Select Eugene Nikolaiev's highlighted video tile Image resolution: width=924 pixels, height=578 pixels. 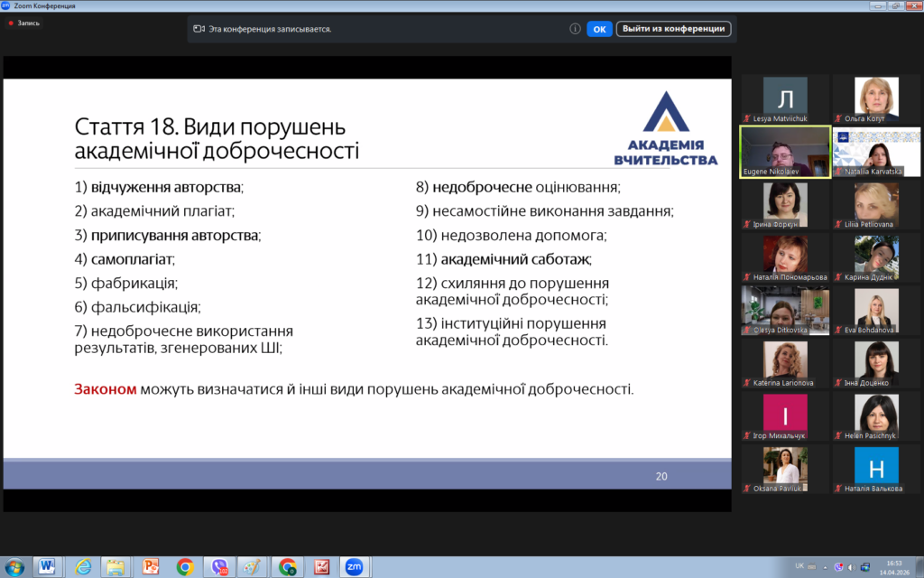[x=785, y=152]
